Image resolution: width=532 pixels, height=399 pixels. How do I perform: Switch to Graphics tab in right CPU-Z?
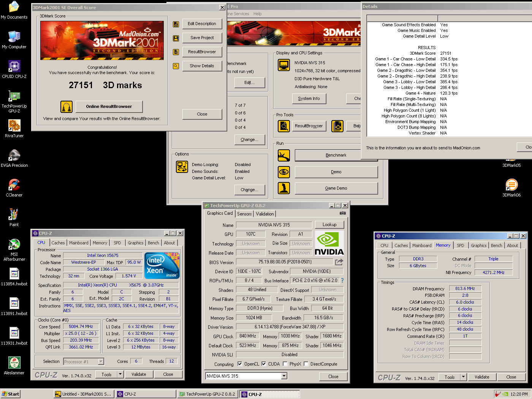tap(478, 245)
